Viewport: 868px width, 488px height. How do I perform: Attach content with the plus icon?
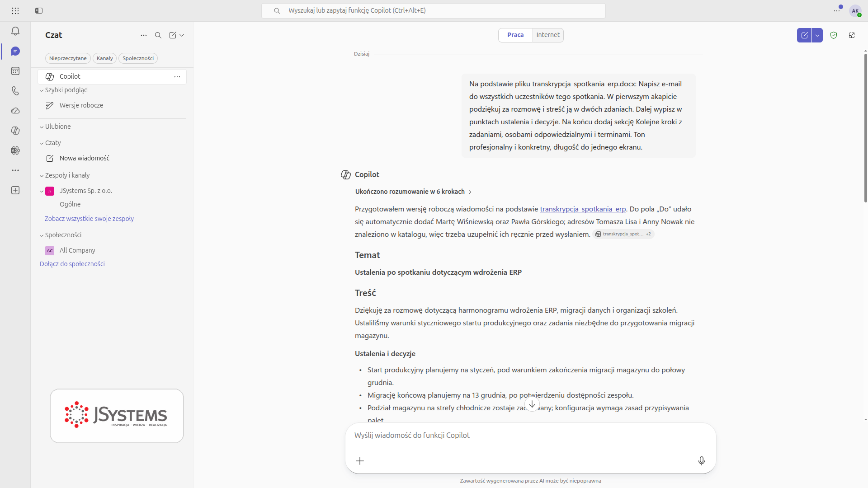[x=360, y=461]
